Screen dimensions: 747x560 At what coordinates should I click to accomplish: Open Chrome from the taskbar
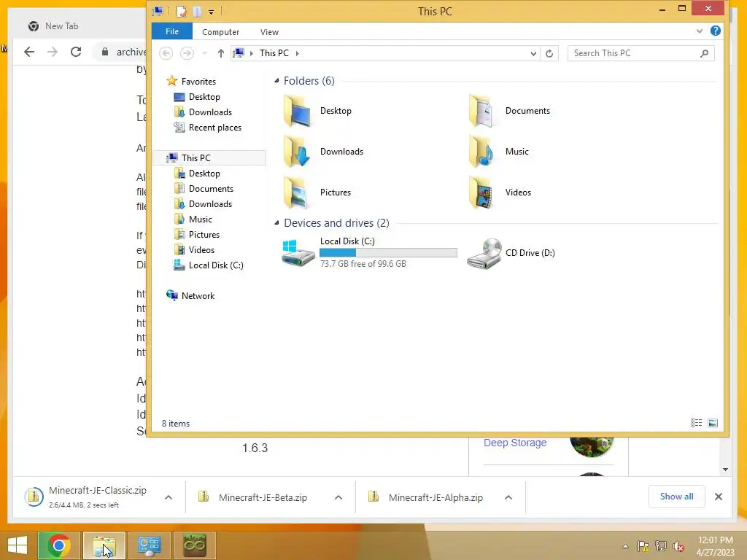(x=59, y=545)
